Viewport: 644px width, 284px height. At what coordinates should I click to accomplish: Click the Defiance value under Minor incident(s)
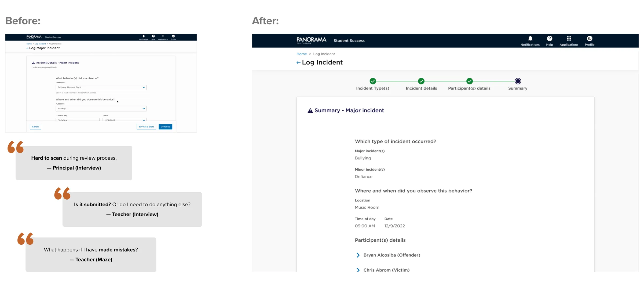(364, 177)
